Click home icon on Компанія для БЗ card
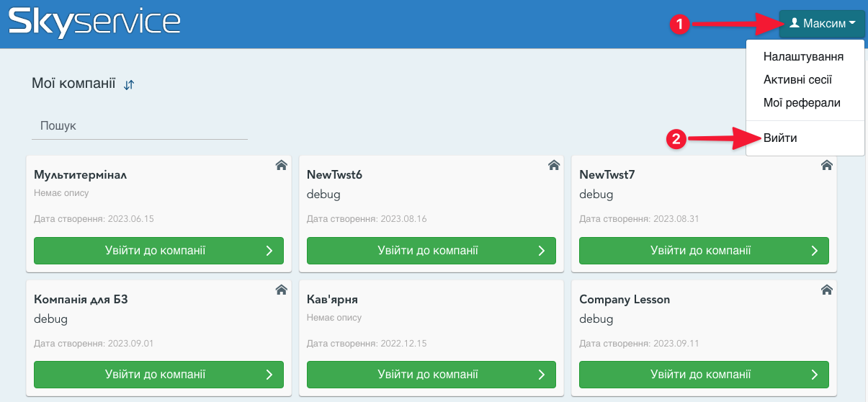This screenshot has height=402, width=868. tap(282, 290)
